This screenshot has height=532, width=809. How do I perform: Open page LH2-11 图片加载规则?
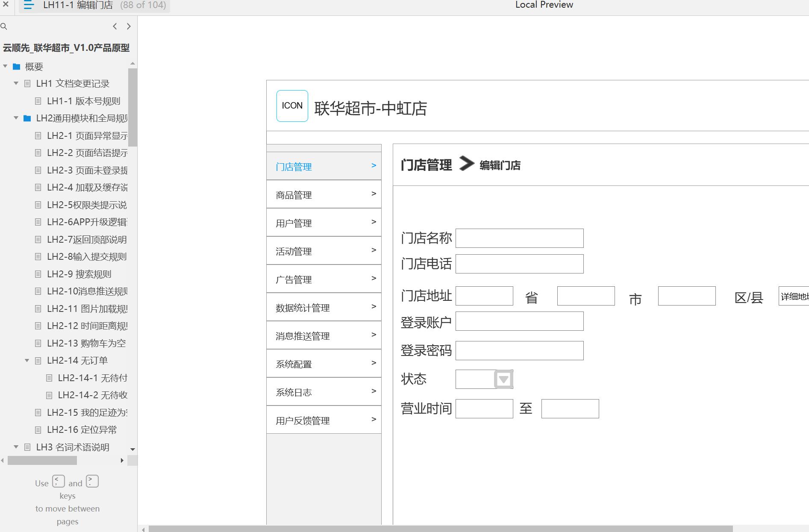pos(87,309)
